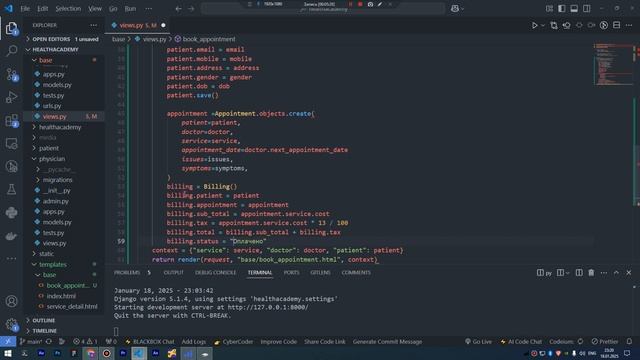This screenshot has height=360, width=640.
Task: Open the Extensions view
Action: click(11, 120)
